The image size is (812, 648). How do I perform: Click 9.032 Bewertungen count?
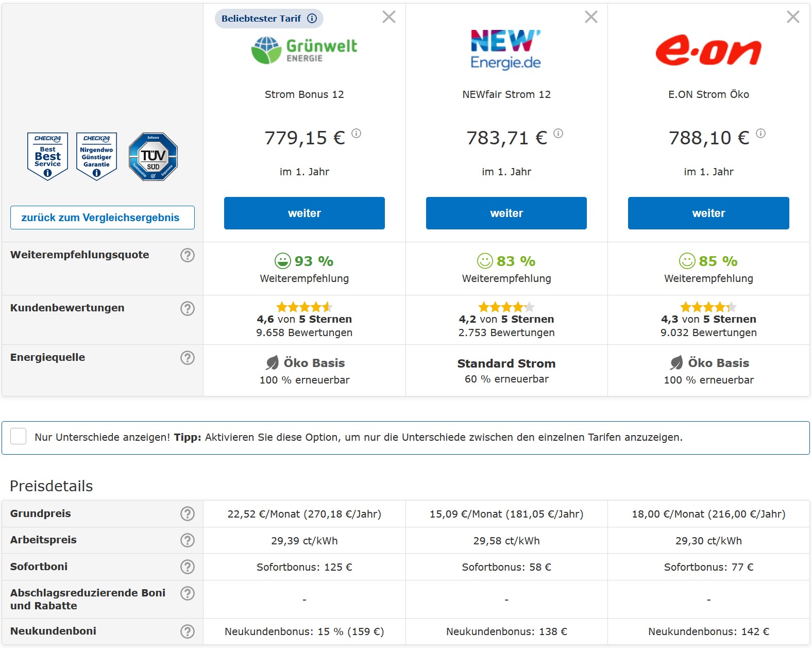click(x=708, y=333)
